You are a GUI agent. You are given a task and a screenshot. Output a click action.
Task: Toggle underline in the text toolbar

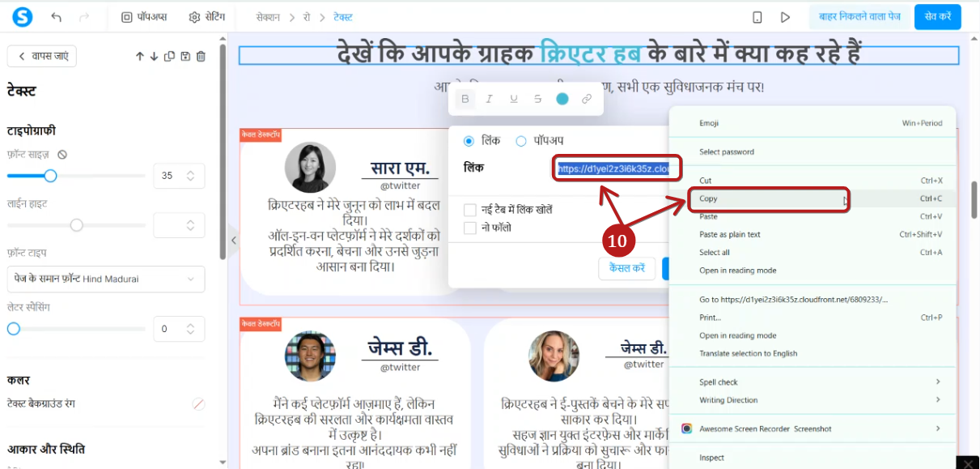514,99
